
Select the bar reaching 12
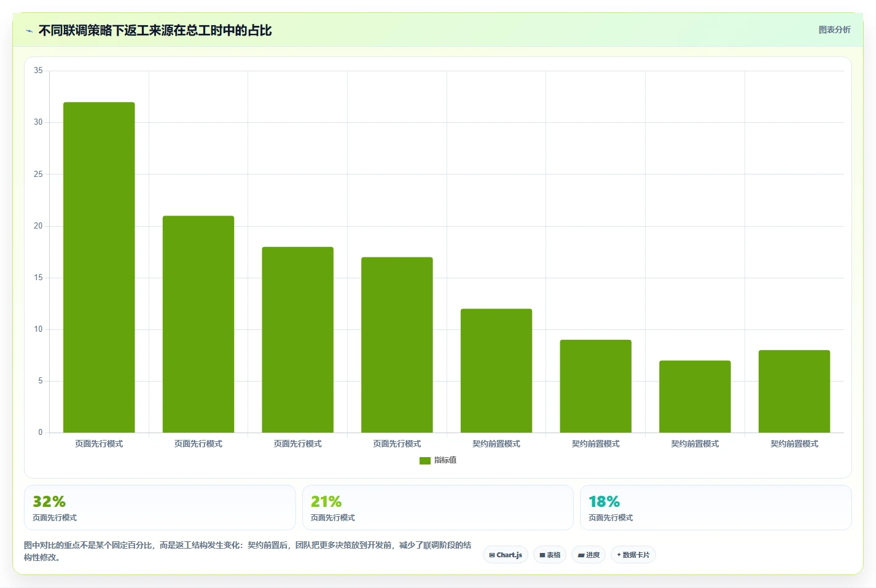click(x=496, y=370)
